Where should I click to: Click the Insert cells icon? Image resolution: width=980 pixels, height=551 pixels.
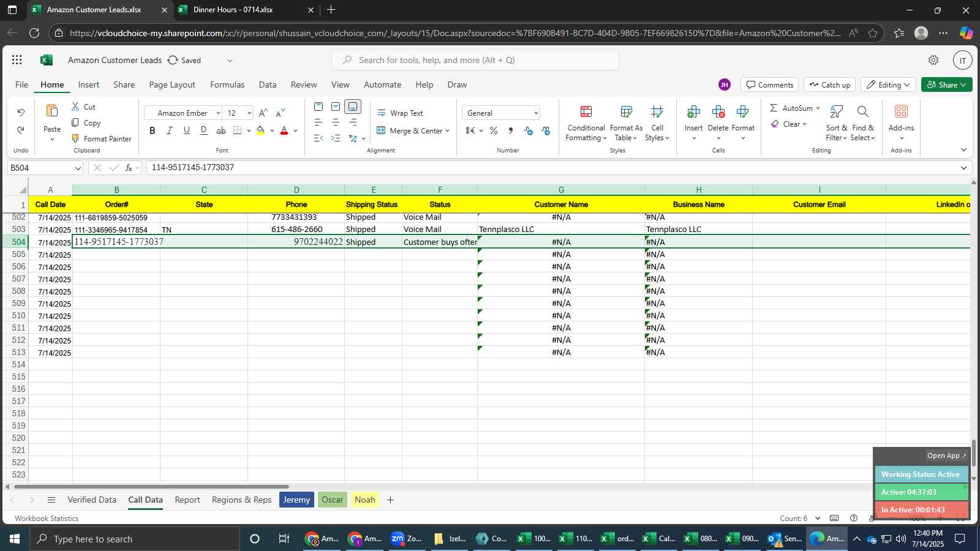[x=693, y=111]
